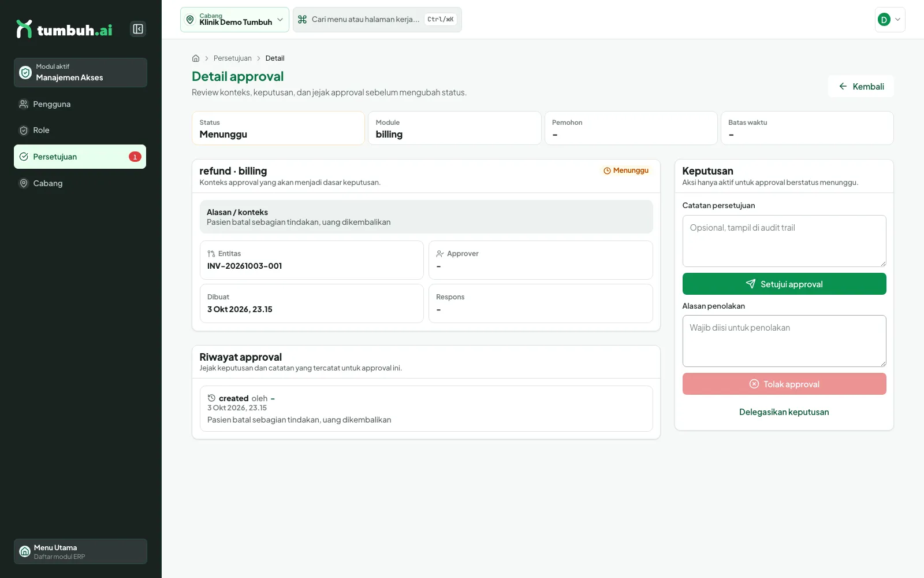The height and width of the screenshot is (578, 924).
Task: Collapse the sidebar panel icon
Action: point(138,29)
